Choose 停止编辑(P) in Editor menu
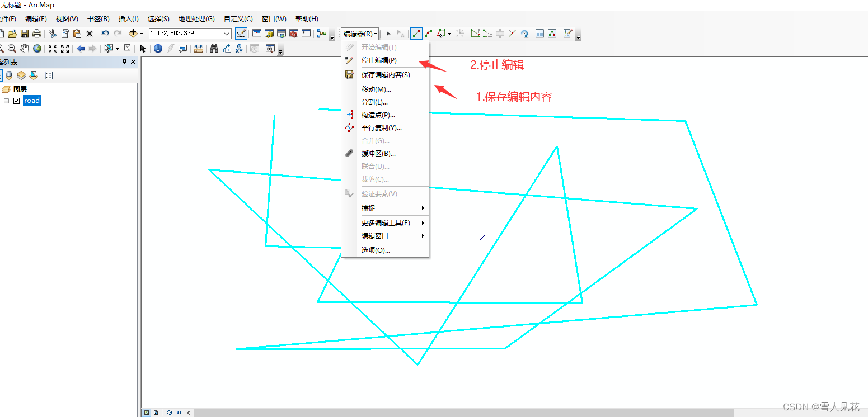The image size is (868, 417). point(385,60)
